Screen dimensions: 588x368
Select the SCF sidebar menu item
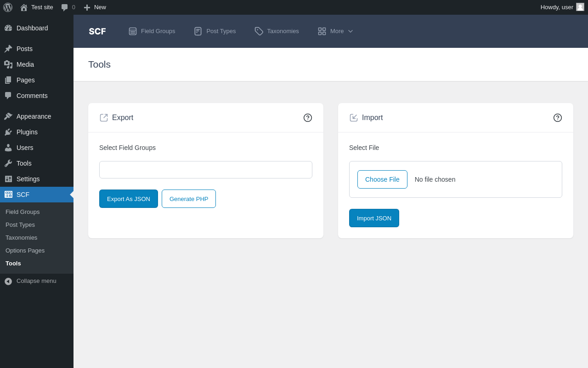click(37, 195)
